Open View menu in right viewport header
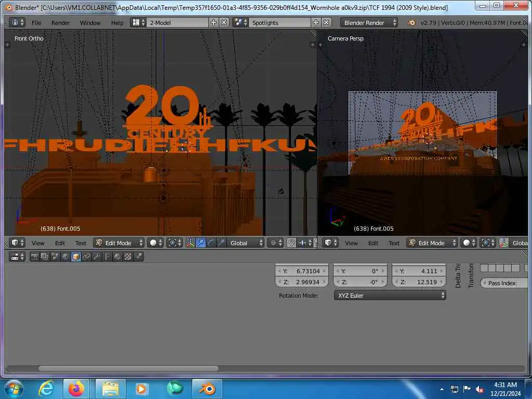The width and height of the screenshot is (532, 399). [x=351, y=243]
